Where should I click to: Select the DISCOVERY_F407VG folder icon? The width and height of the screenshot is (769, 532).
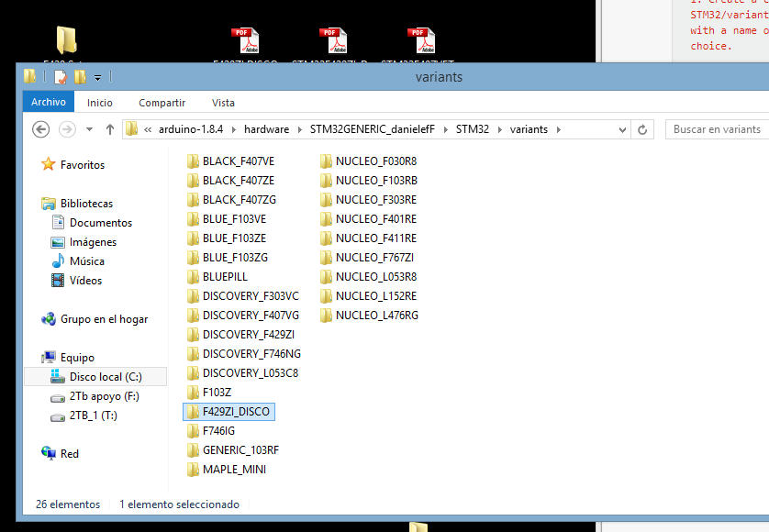(193, 316)
